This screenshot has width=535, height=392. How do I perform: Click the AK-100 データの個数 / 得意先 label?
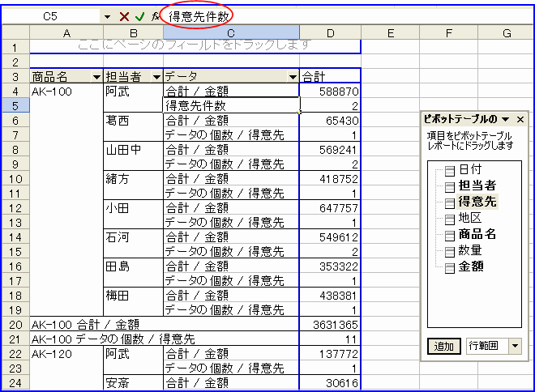point(113,339)
